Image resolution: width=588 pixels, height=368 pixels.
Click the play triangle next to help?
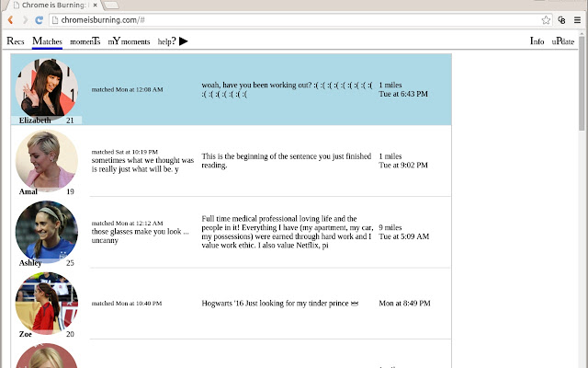pyautogui.click(x=184, y=41)
